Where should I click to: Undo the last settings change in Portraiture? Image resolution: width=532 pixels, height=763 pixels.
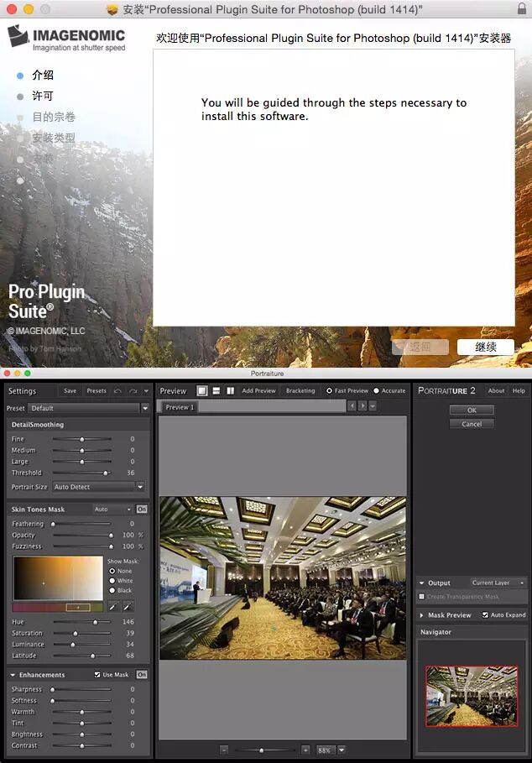tap(117, 391)
